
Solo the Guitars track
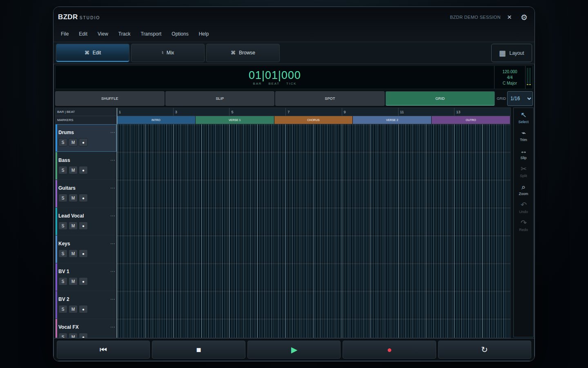pos(63,198)
